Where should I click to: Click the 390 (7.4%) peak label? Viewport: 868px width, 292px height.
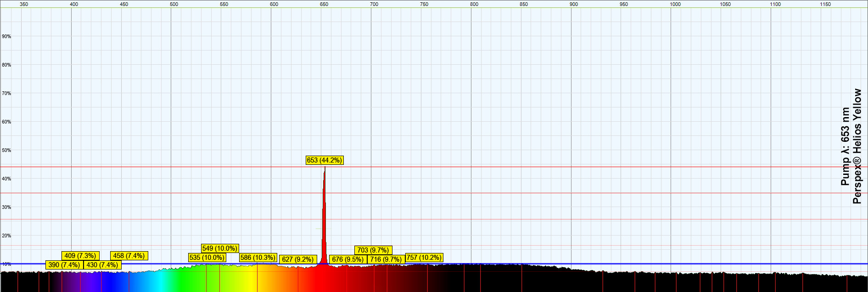point(64,265)
